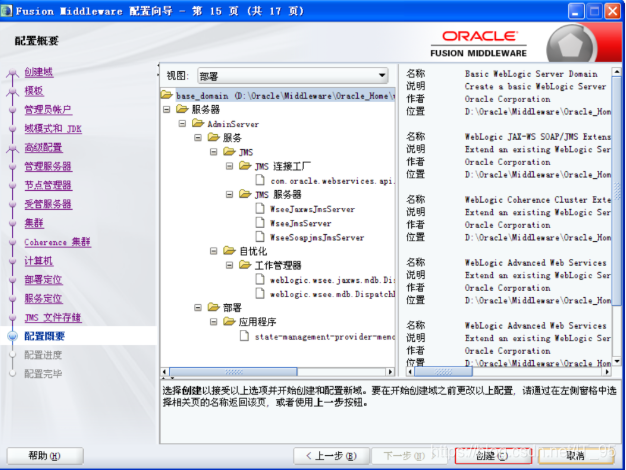Click file icon for weblogic.wsee.mdb.Dispatch entry
626x470 pixels.
click(260, 294)
